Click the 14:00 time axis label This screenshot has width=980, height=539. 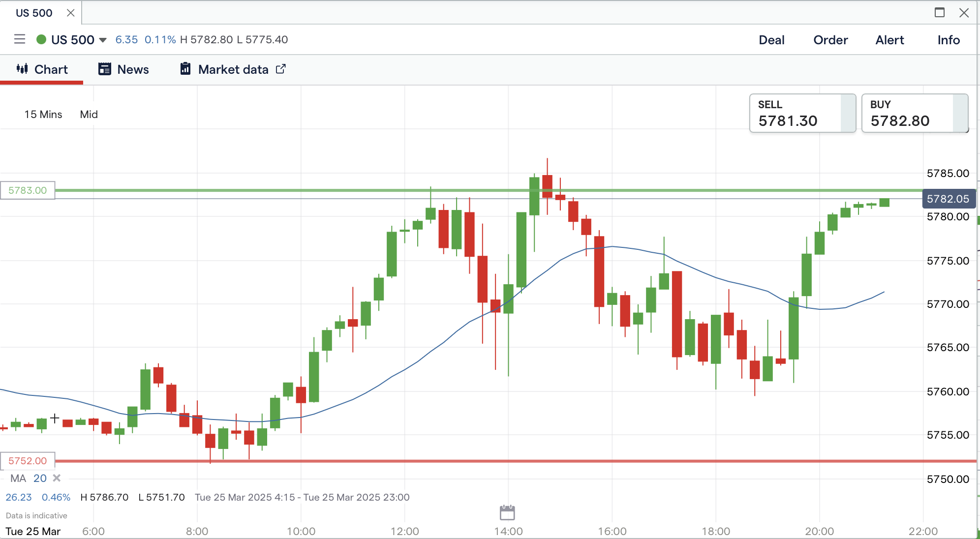pyautogui.click(x=509, y=531)
